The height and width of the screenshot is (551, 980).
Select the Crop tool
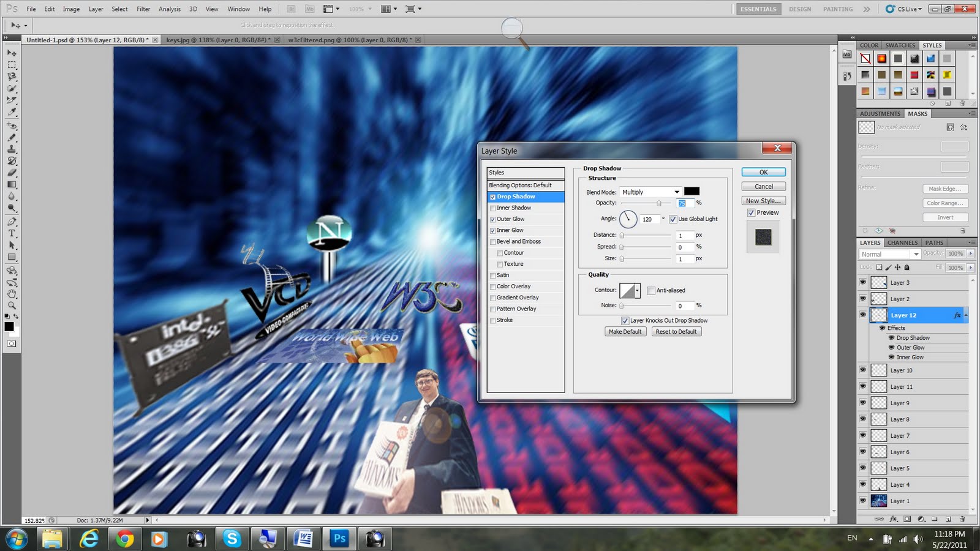pos(12,100)
